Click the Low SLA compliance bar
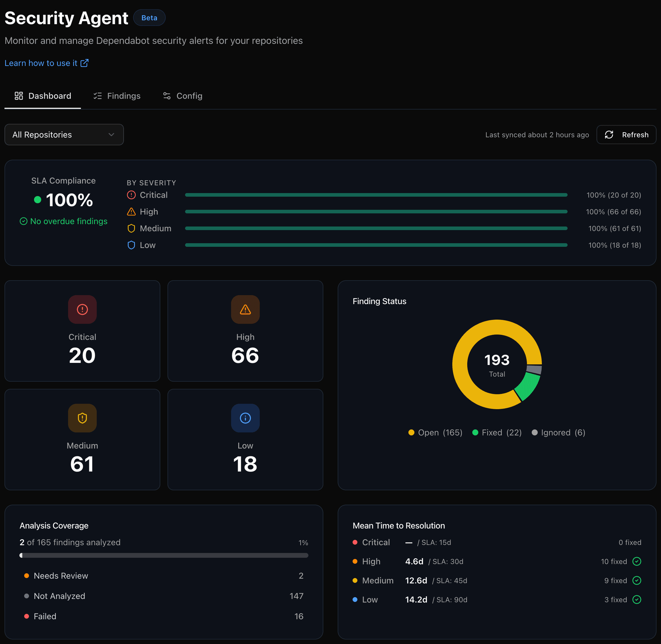 click(376, 245)
